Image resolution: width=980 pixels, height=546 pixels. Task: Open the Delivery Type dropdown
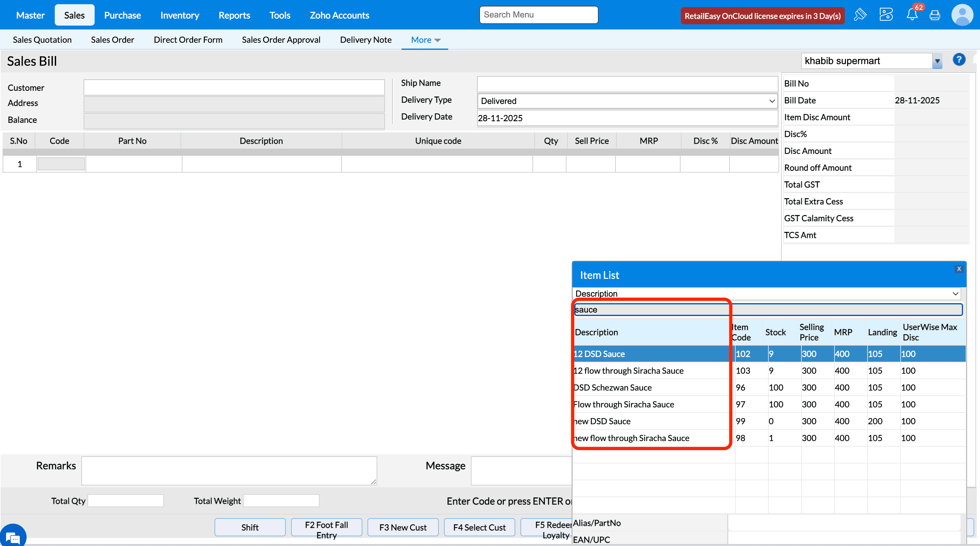coord(627,101)
